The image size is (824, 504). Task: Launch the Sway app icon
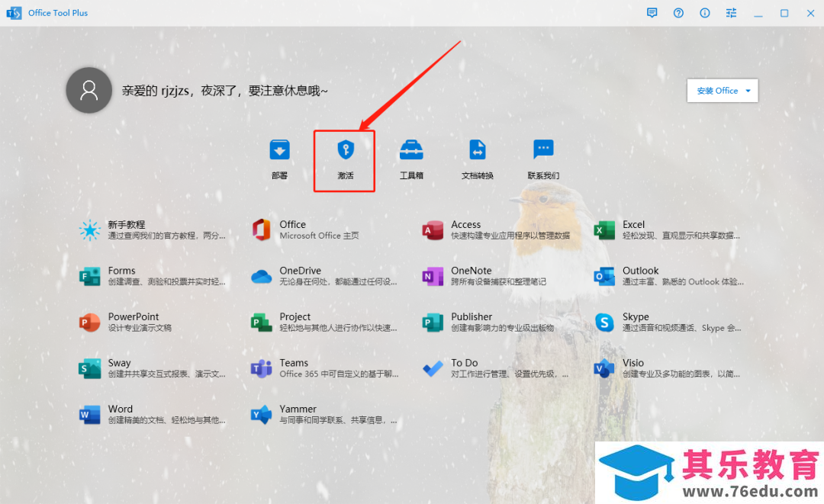pyautogui.click(x=90, y=368)
